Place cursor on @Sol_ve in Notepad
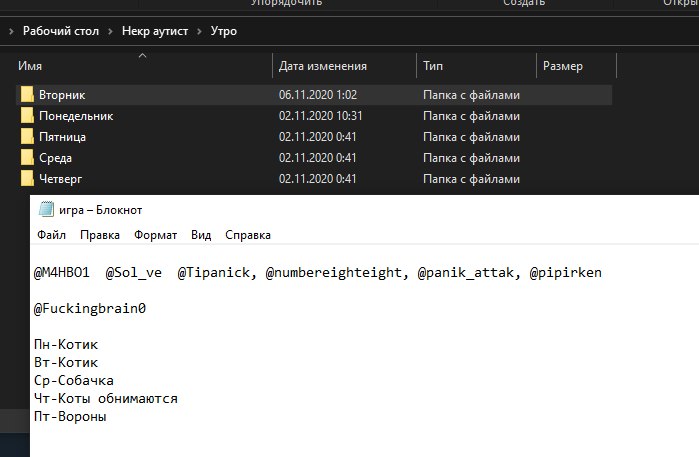This screenshot has height=457, width=699. [134, 272]
